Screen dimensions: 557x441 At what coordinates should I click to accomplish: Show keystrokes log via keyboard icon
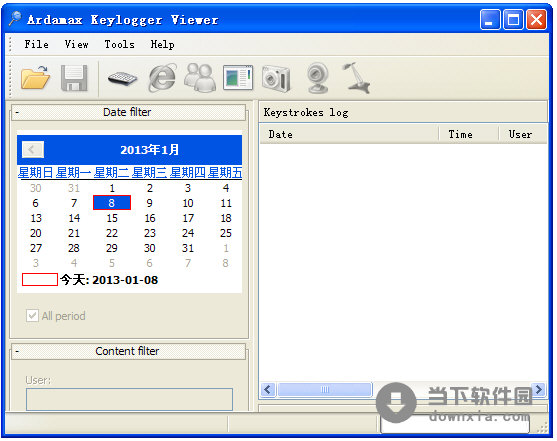pos(122,78)
